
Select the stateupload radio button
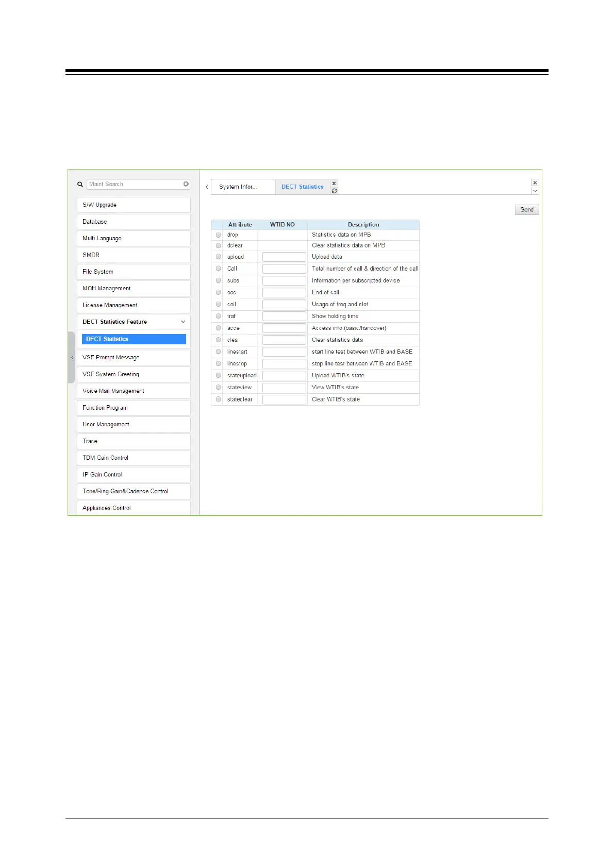[x=219, y=375]
